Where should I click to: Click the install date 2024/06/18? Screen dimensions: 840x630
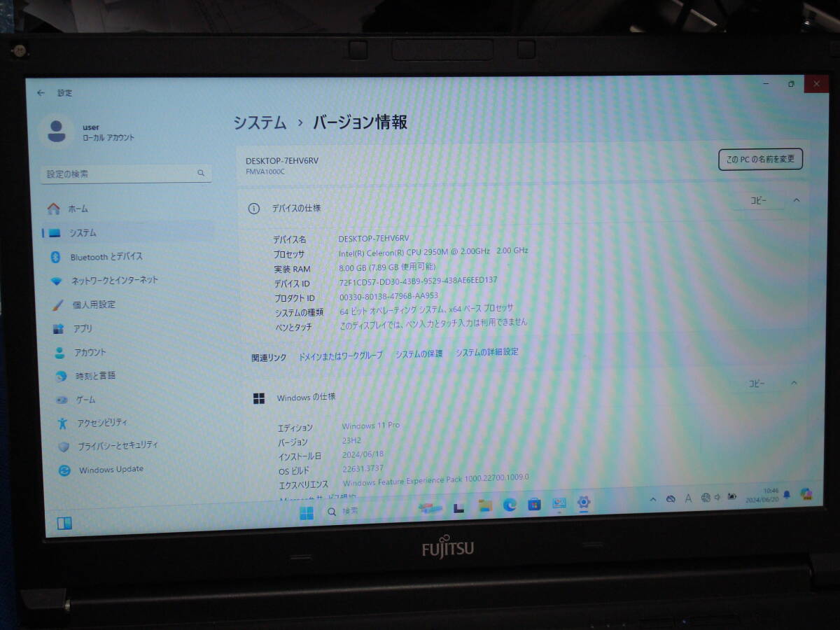coord(362,455)
